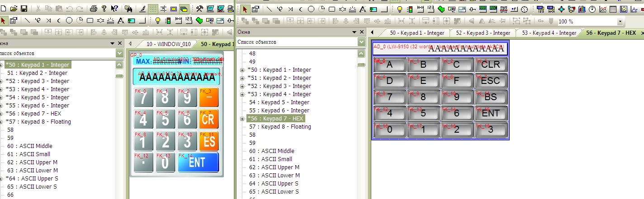
Task: Open dropdown above the list starting with 48
Action: pos(361,42)
